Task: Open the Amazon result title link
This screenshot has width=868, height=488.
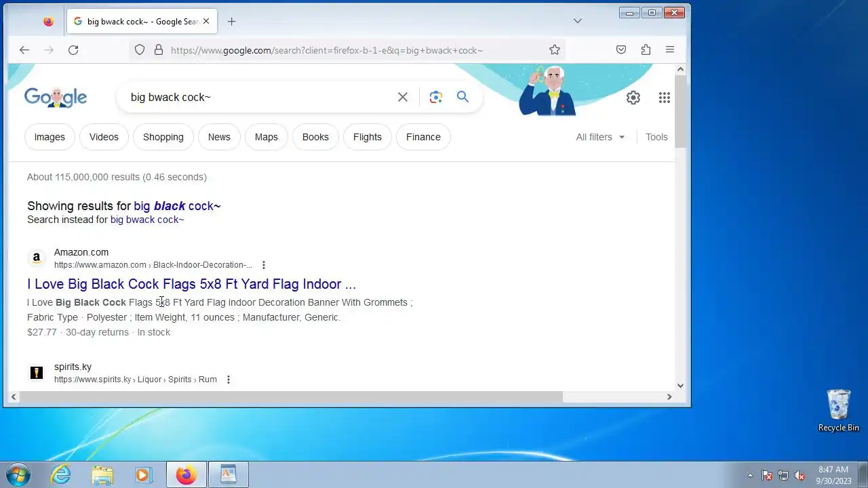Action: click(192, 284)
